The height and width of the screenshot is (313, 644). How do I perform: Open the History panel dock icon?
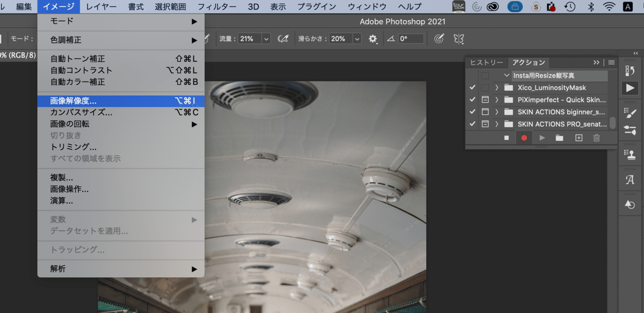(x=630, y=70)
